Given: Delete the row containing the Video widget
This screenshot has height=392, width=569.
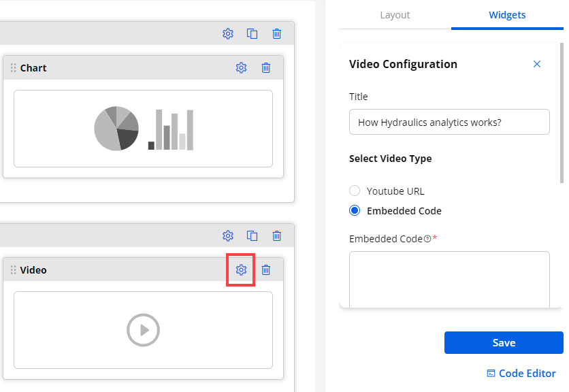Looking at the screenshot, I should click(277, 236).
